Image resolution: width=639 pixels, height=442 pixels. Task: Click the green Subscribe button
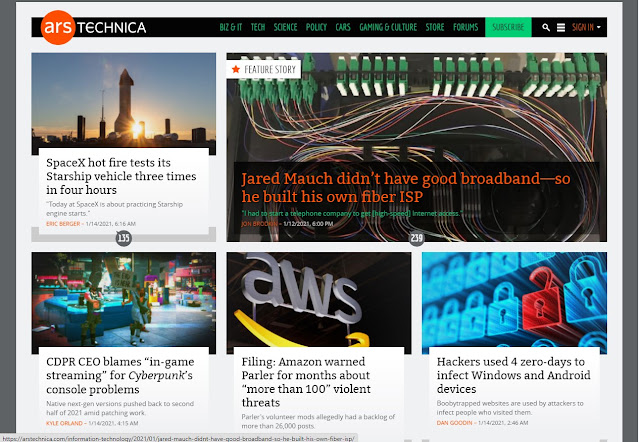[508, 27]
